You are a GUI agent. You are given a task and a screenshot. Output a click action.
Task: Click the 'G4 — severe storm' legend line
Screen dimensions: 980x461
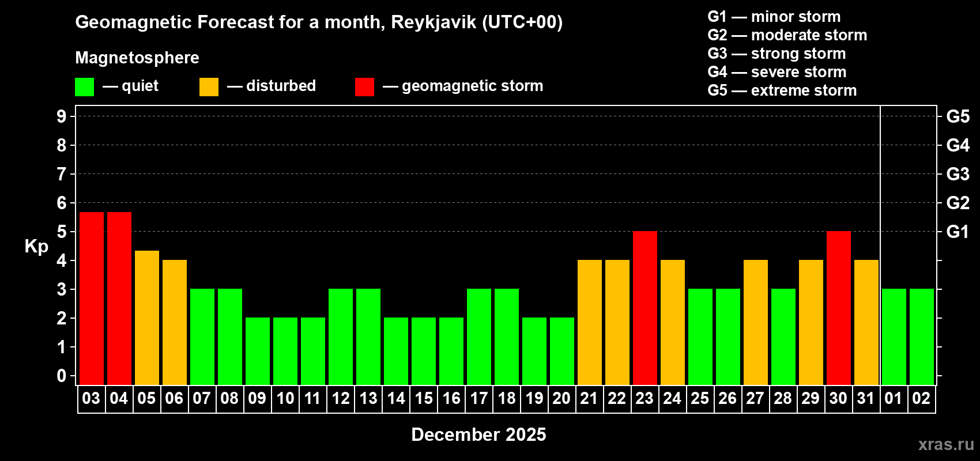point(777,72)
